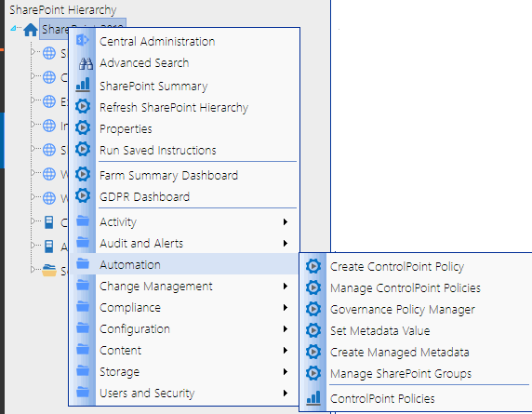Click the gear icon beside Refresh SharePoint Hierarchy
The width and height of the screenshot is (532, 414).
(x=83, y=107)
